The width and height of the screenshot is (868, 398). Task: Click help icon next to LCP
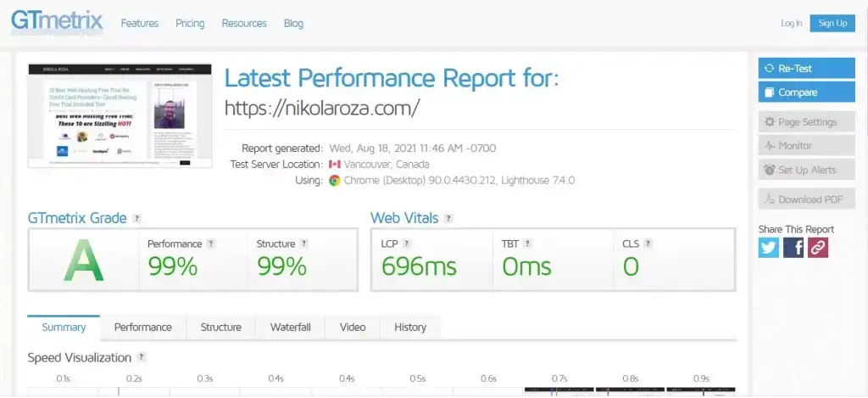pyautogui.click(x=407, y=244)
